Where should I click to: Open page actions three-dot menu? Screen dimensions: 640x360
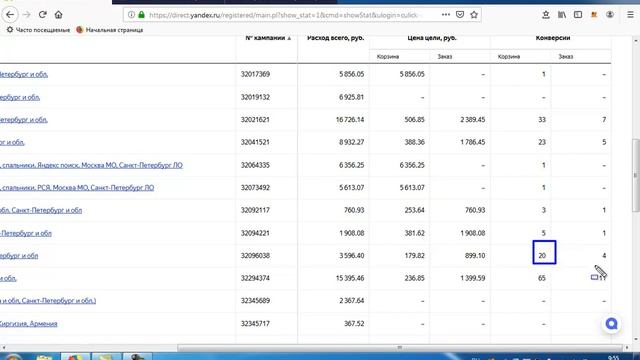click(446, 15)
